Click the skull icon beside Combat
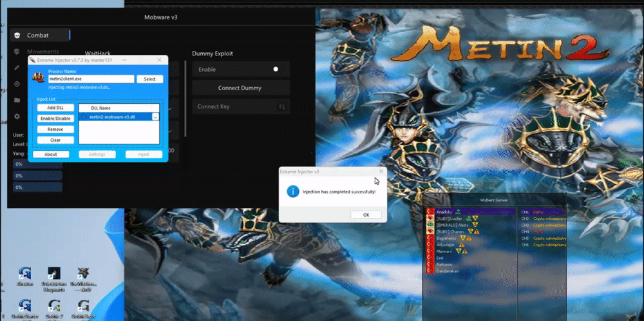 click(17, 35)
